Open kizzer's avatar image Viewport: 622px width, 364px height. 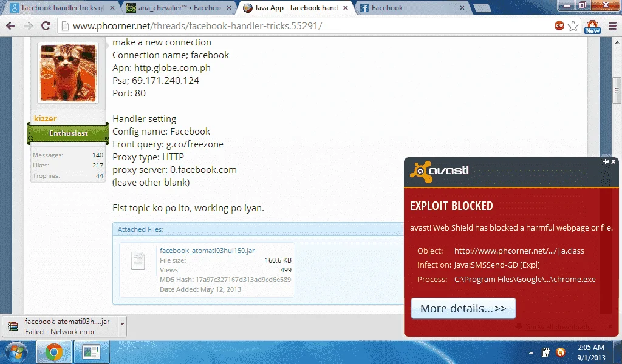[x=68, y=73]
